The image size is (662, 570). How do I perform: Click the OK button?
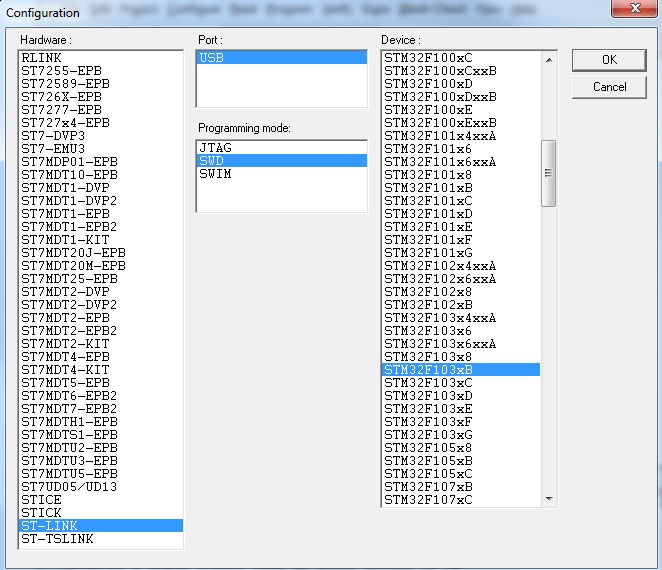point(609,60)
